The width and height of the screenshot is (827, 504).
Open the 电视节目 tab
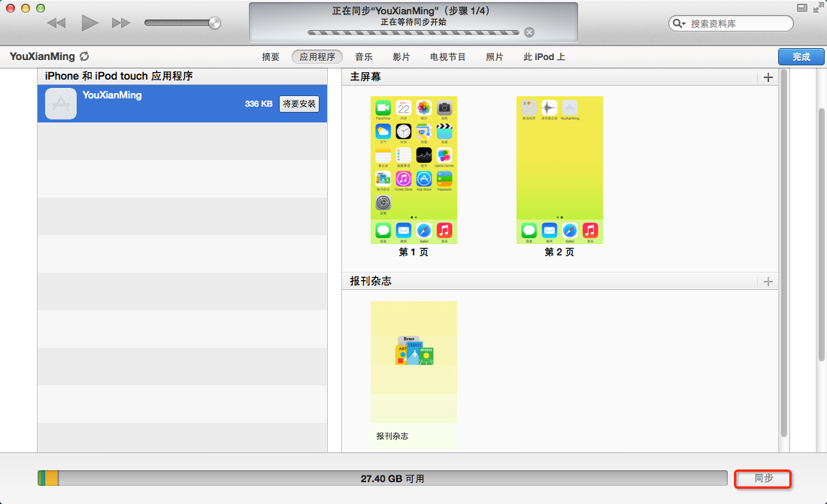[448, 57]
